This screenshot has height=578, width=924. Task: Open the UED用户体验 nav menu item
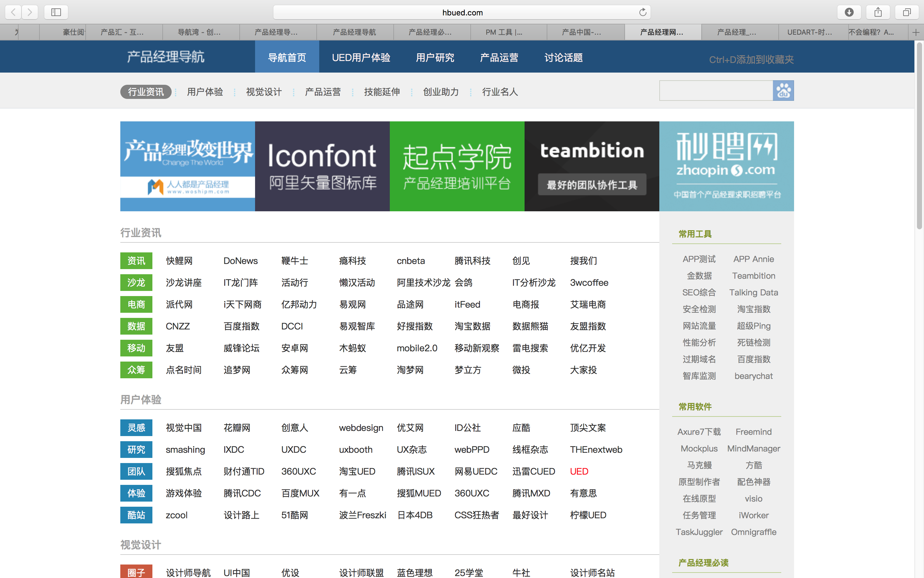(361, 57)
